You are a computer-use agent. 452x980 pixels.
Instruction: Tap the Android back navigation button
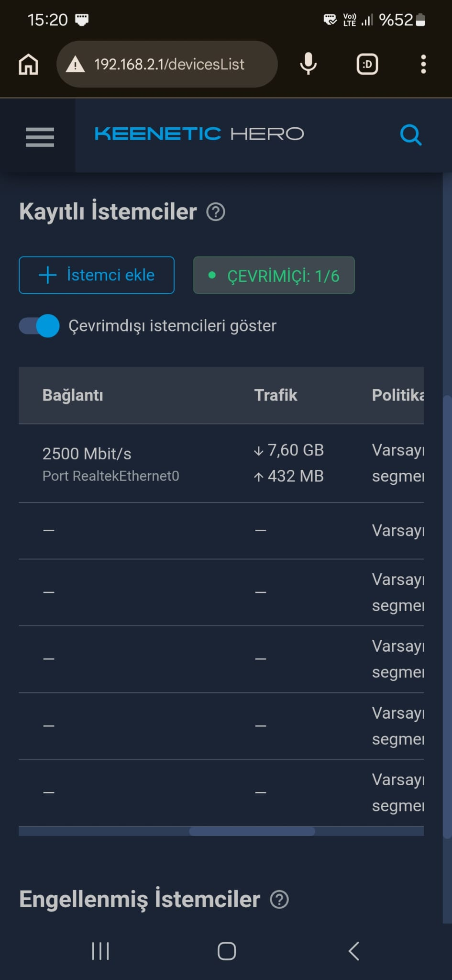coord(354,951)
